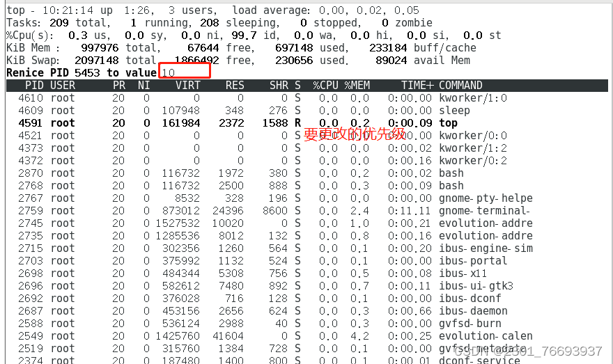Click the ibus-portal command
613x364 pixels.
click(x=473, y=260)
